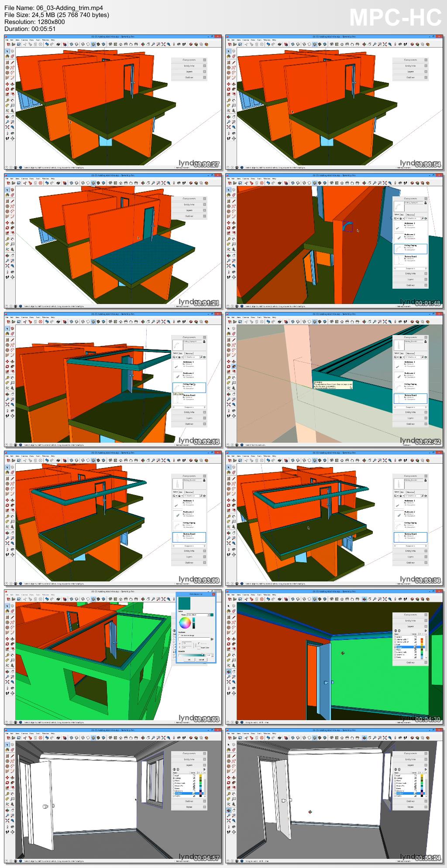Click the color wheel in Edit Material dialog

coord(185,623)
